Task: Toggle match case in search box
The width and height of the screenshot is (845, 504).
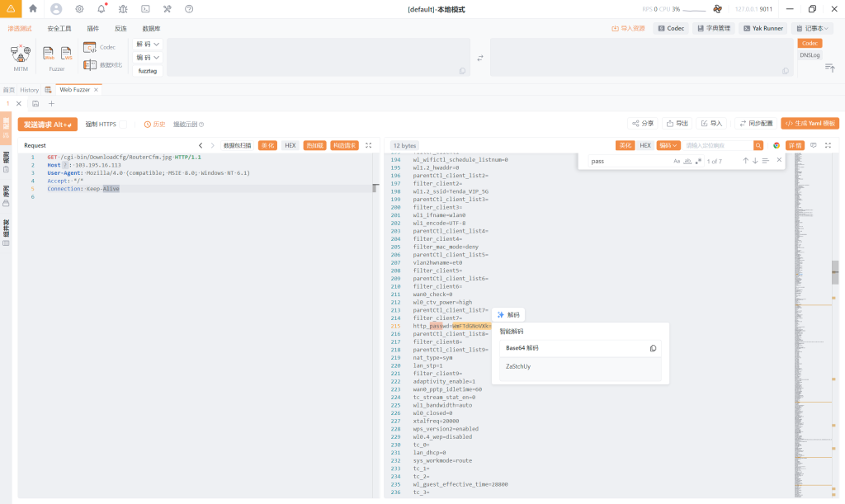Action: (x=677, y=161)
